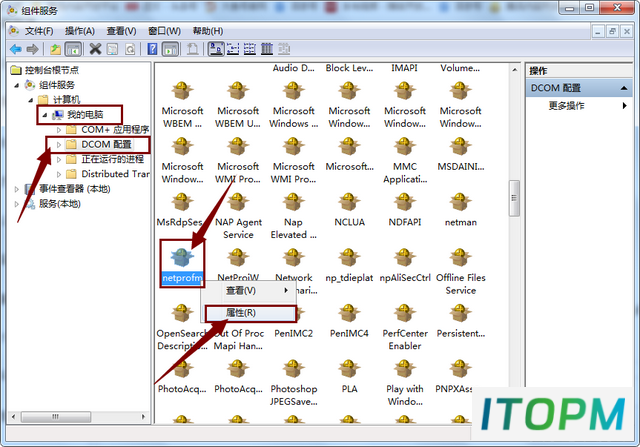The width and height of the screenshot is (640, 447).
Task: Collapse the DCOM 配置 actions header
Action: [624, 88]
